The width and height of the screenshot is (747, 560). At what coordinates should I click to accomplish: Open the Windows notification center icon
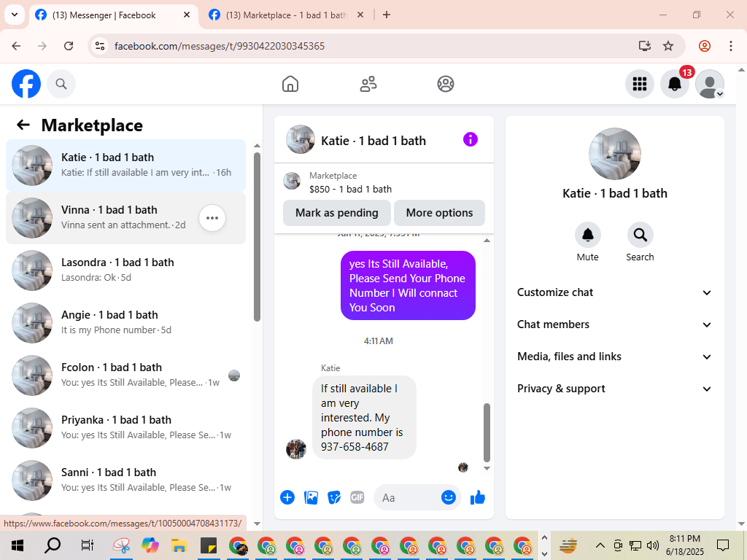[723, 545]
